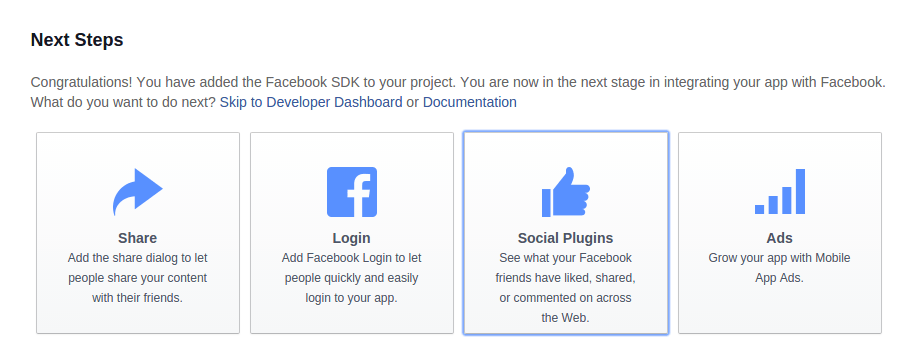
Task: Open the Documentation link
Action: coord(470,102)
